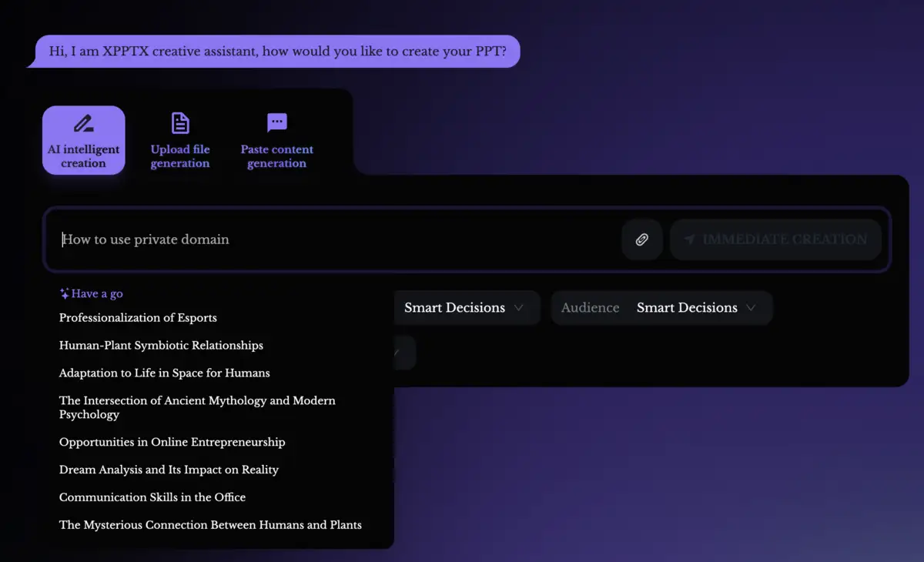Click the paperclip attachment icon
This screenshot has height=562, width=924.
(641, 239)
